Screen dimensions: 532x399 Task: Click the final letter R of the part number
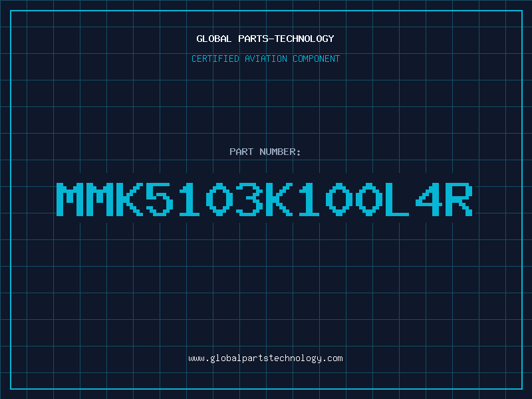[x=459, y=199]
